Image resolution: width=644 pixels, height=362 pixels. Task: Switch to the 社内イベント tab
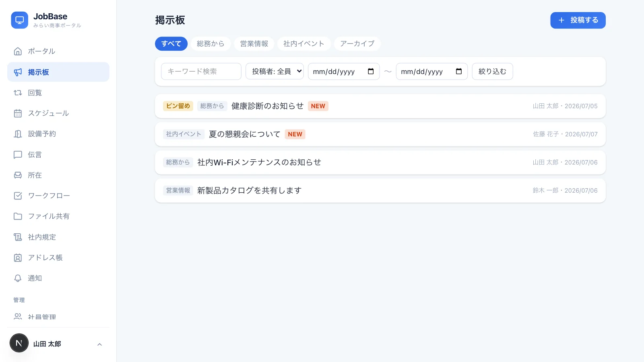304,44
